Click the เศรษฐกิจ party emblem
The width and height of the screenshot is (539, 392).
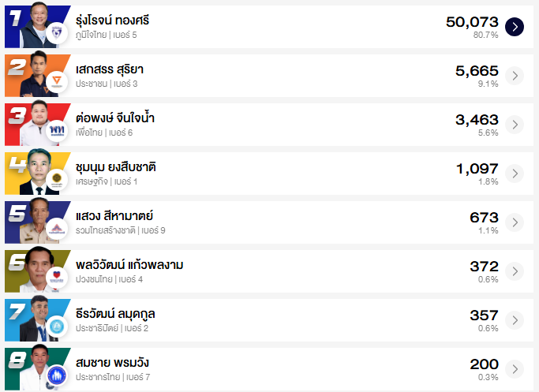56,180
